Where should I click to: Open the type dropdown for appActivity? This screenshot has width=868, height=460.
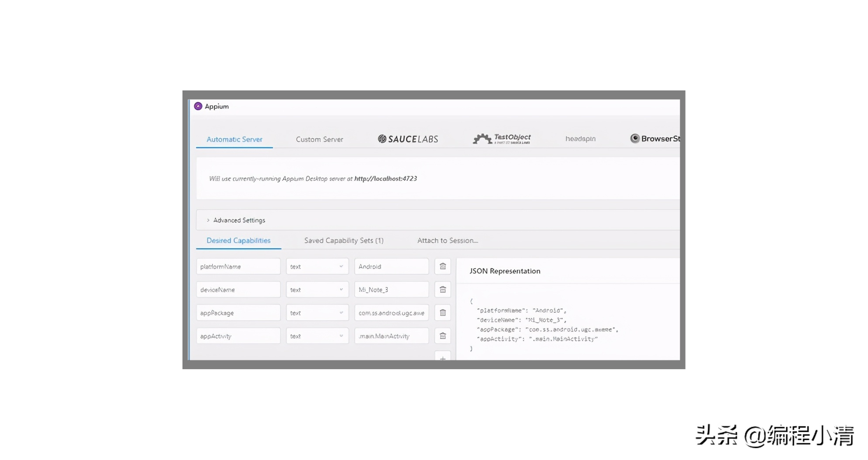317,336
